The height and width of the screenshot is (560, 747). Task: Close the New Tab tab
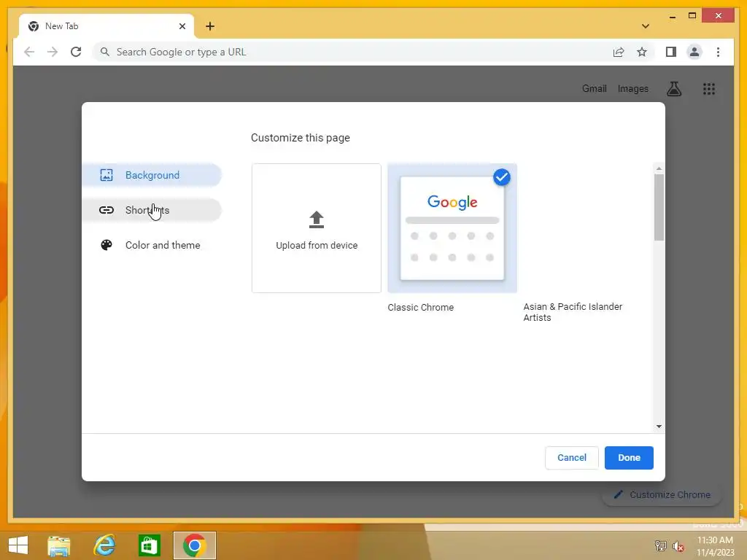(x=182, y=26)
